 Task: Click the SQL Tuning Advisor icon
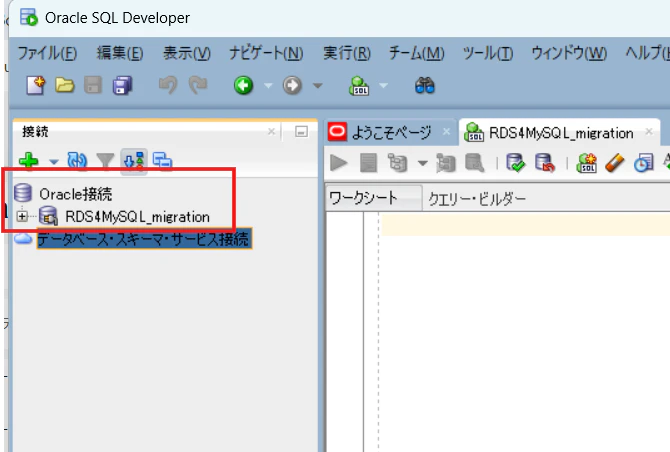pos(474,163)
